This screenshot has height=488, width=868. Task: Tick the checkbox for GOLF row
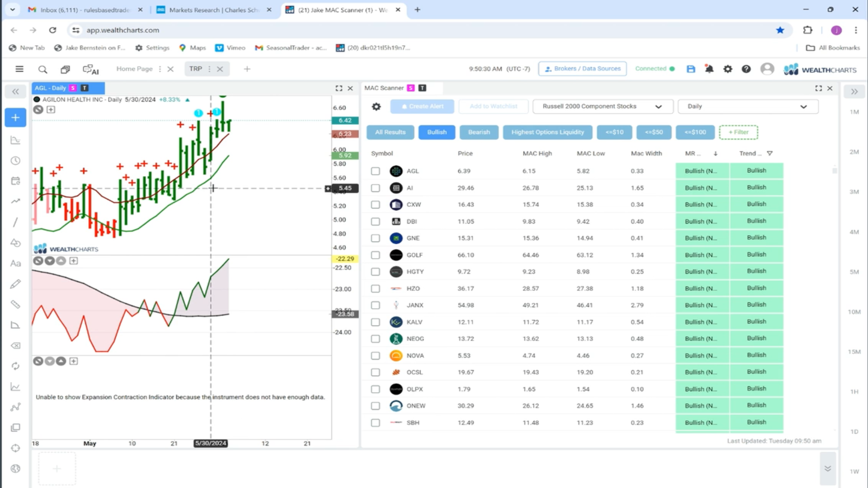click(x=375, y=255)
